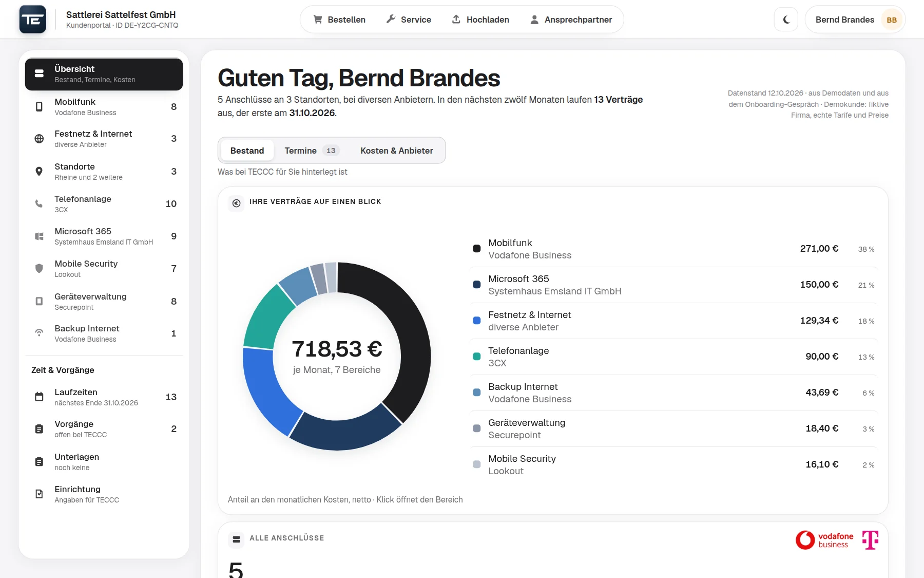924x578 pixels.
Task: Click the Mobilfunk black color swatch
Action: click(x=476, y=249)
